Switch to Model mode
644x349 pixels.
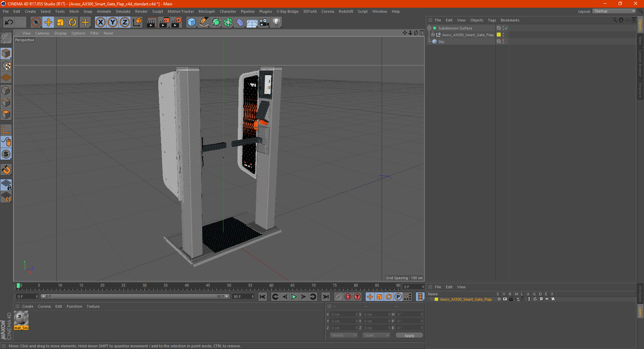[6, 53]
